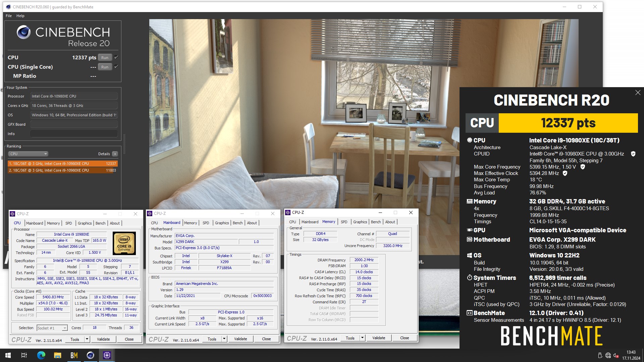Click the OS Windows 10 field
644x362 pixels.
[x=74, y=115]
